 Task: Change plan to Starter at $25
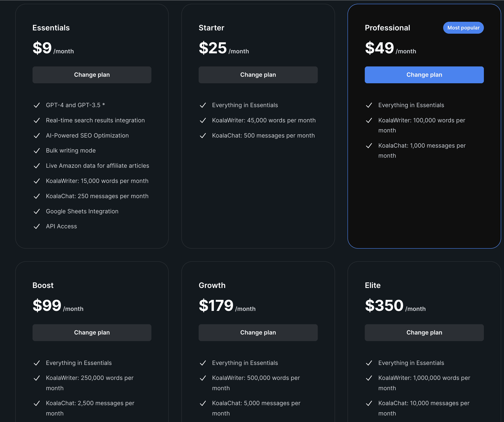pyautogui.click(x=258, y=75)
